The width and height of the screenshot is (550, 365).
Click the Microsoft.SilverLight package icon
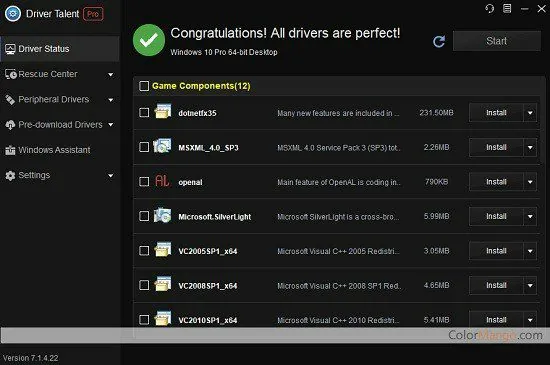click(162, 215)
